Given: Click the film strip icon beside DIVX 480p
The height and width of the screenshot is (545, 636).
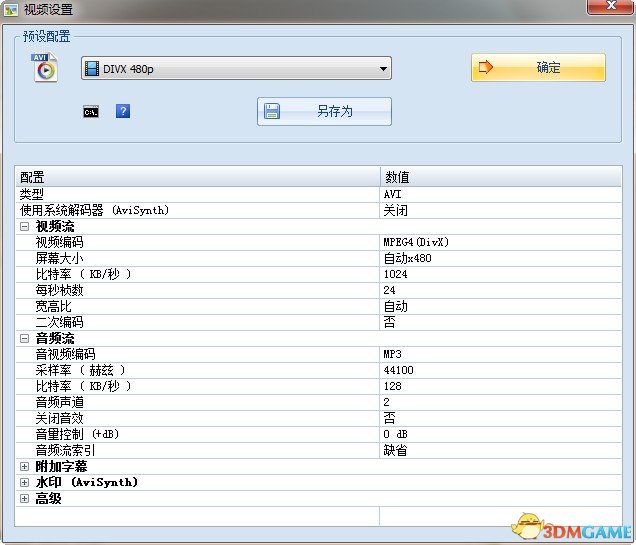Looking at the screenshot, I should [92, 69].
